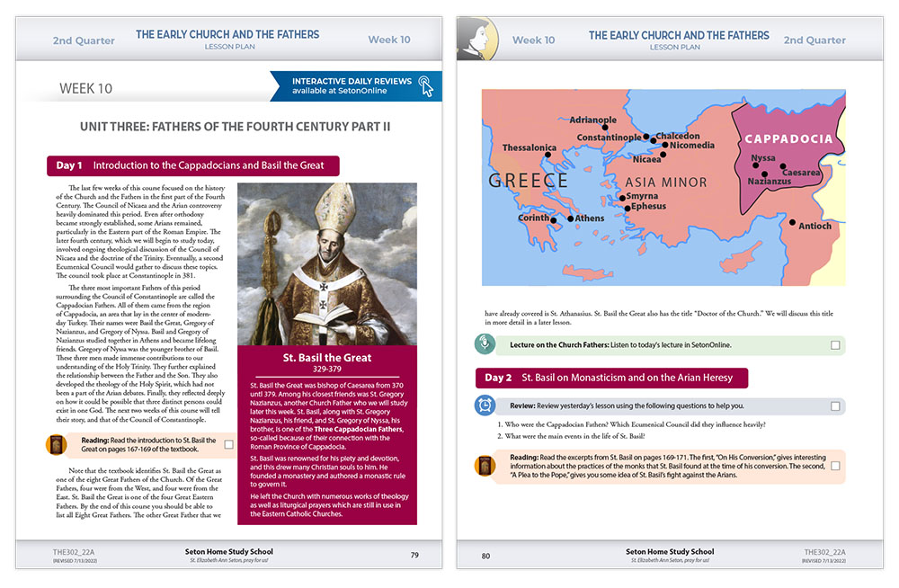
Task: Click the Constantinople label on the map
Action: click(609, 138)
